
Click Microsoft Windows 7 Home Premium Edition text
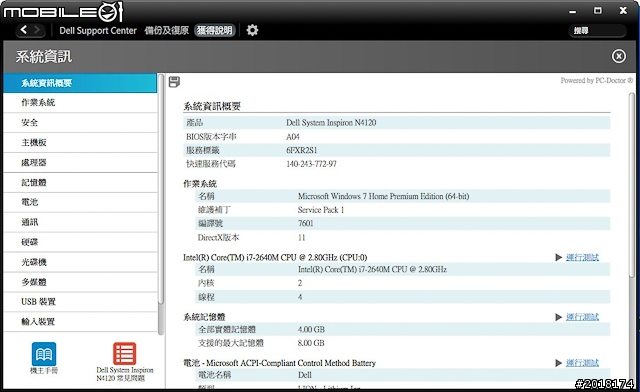tap(383, 196)
